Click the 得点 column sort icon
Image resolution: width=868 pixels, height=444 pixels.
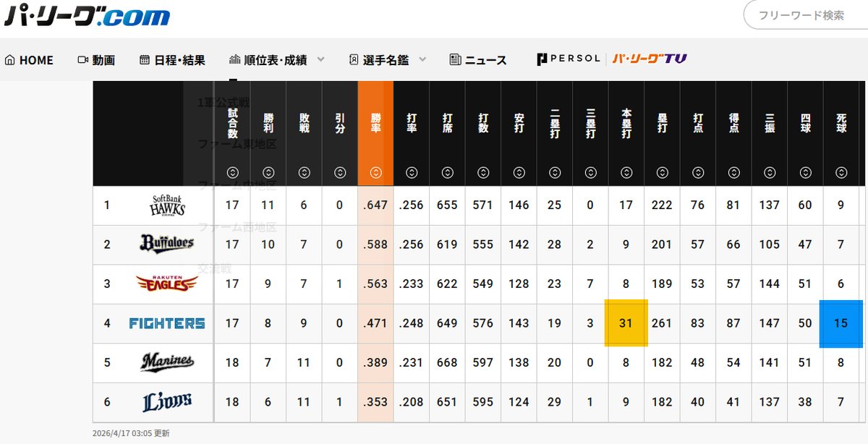[x=734, y=173]
